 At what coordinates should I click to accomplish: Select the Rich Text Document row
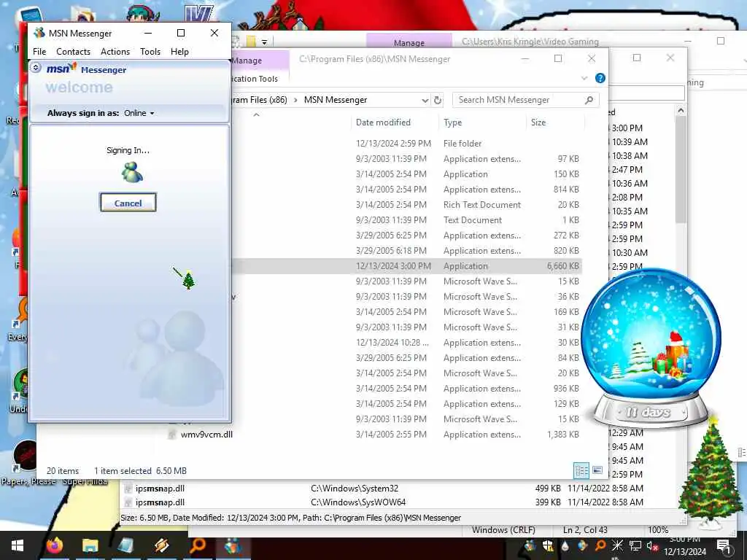coord(407,205)
